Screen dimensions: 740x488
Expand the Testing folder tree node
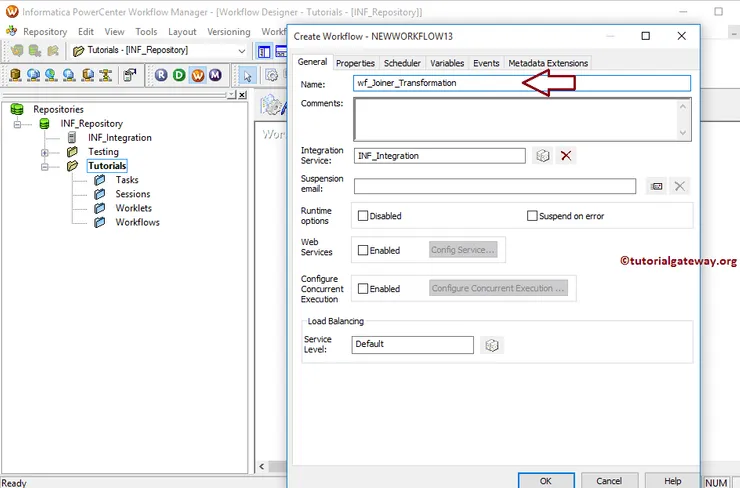pyautogui.click(x=45, y=152)
